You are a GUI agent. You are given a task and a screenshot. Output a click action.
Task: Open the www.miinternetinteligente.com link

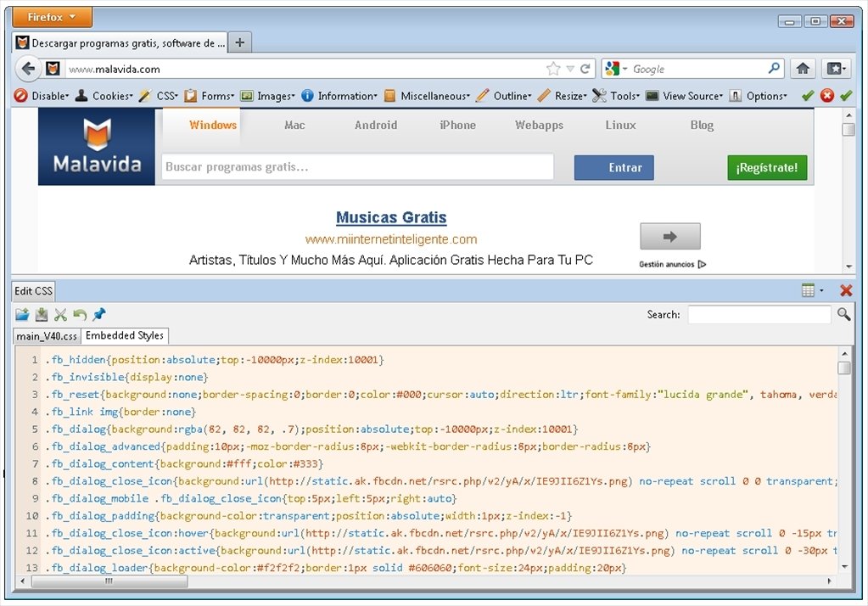(391, 239)
